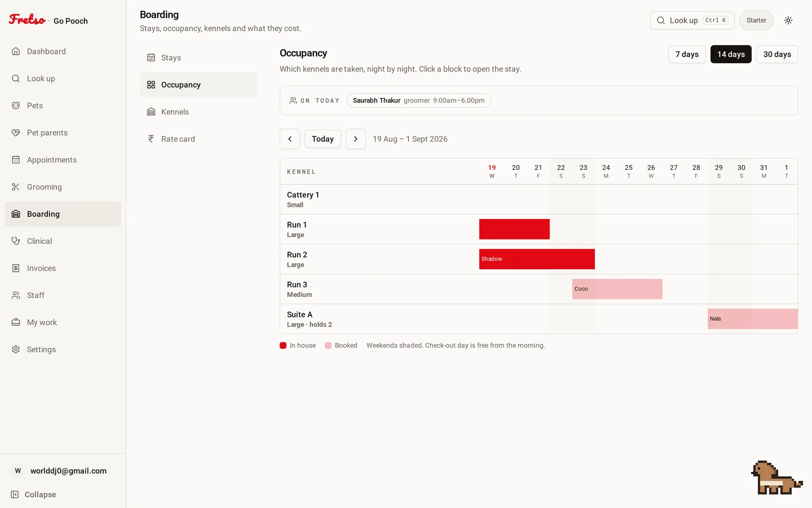Switch to the Stays tab
The height and width of the screenshot is (508, 812).
(198, 58)
